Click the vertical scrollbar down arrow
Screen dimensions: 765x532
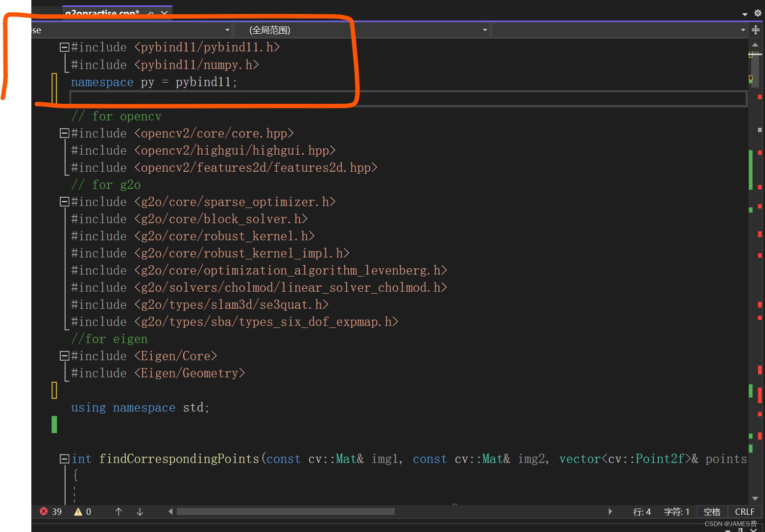[755, 499]
